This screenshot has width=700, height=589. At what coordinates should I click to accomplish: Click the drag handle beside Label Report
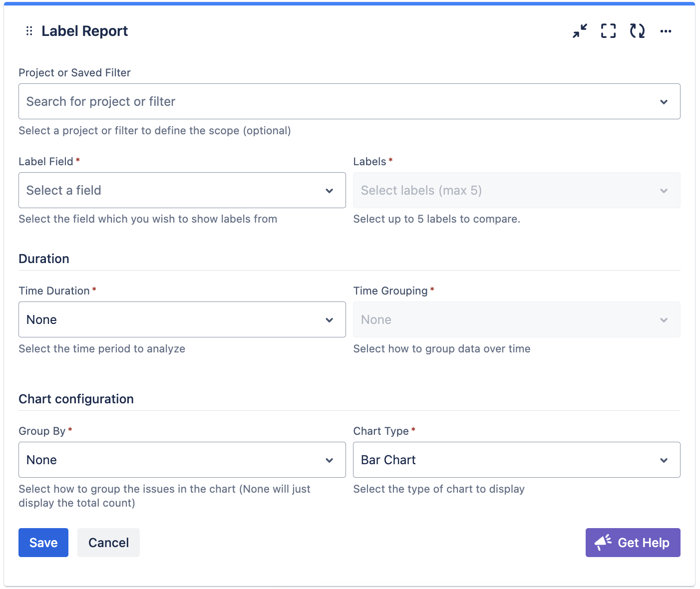pos(29,31)
